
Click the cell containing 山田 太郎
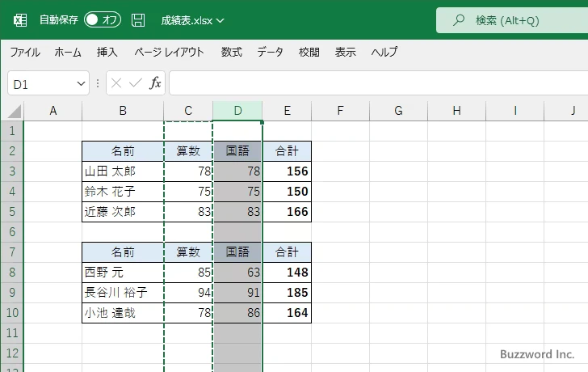click(x=123, y=171)
